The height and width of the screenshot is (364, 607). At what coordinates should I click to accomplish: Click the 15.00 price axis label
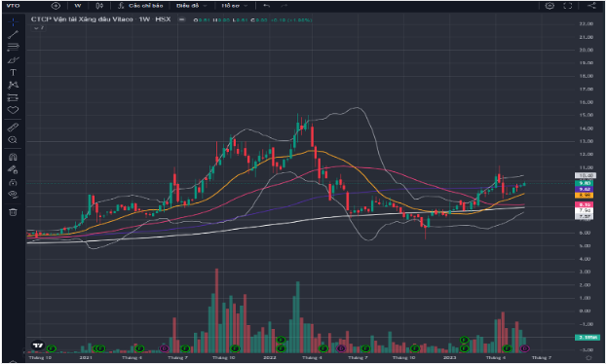point(587,115)
